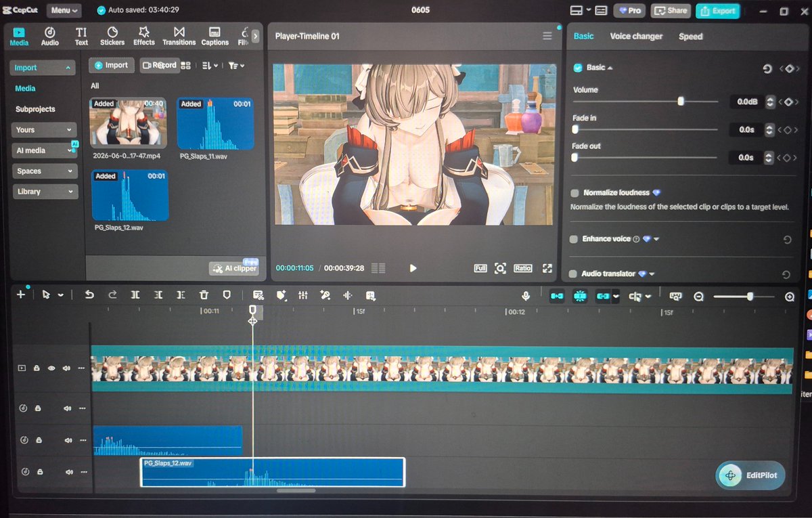Click the Volume slider handle

681,102
